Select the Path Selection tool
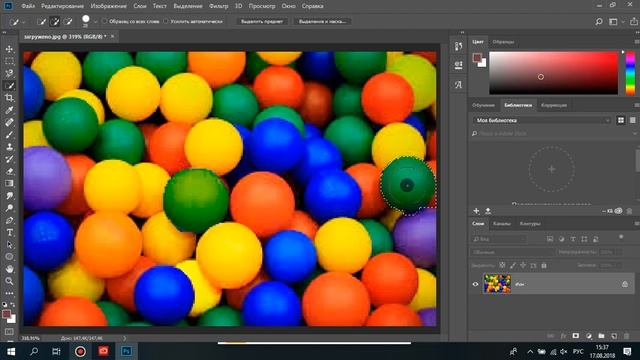 point(9,245)
